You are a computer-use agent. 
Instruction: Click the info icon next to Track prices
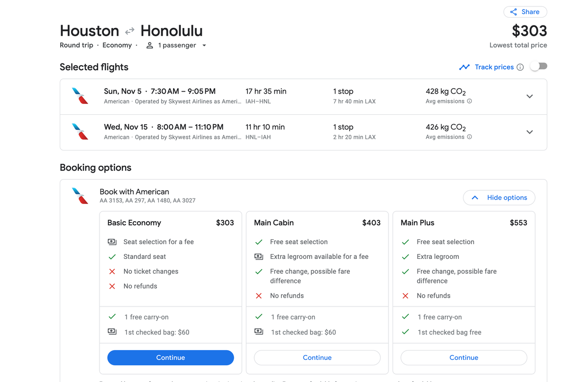tap(521, 67)
